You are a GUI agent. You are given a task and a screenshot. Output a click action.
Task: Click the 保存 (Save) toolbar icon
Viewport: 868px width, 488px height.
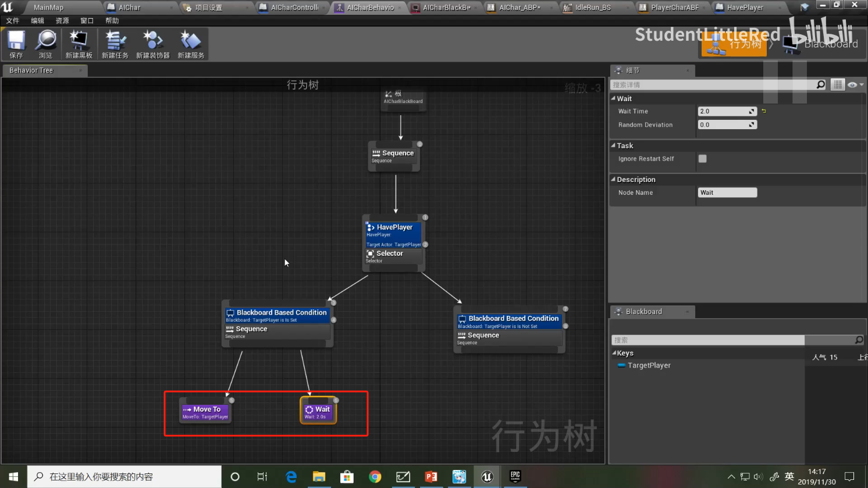tap(15, 41)
